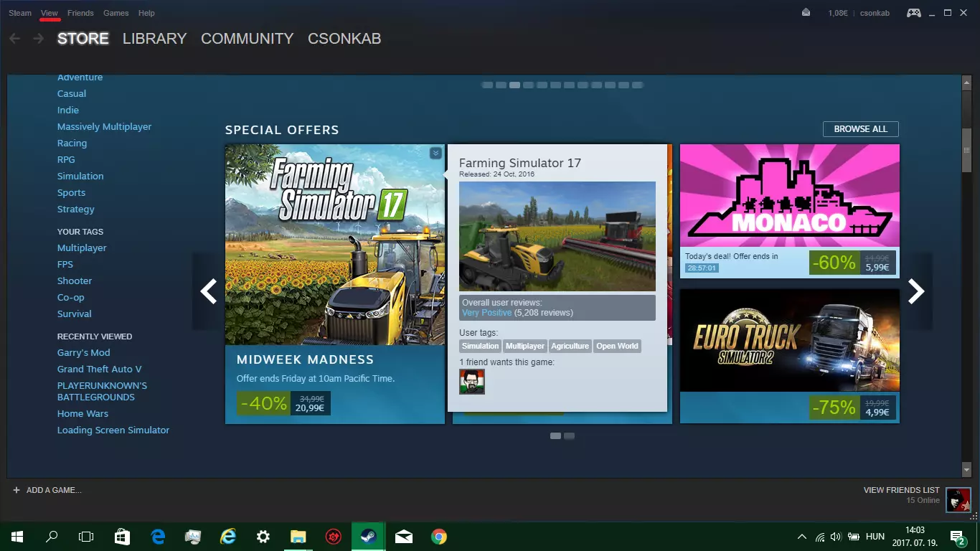Screen dimensions: 980x551
Task: Select the highlighted third dot in top carousel
Action: click(514, 85)
